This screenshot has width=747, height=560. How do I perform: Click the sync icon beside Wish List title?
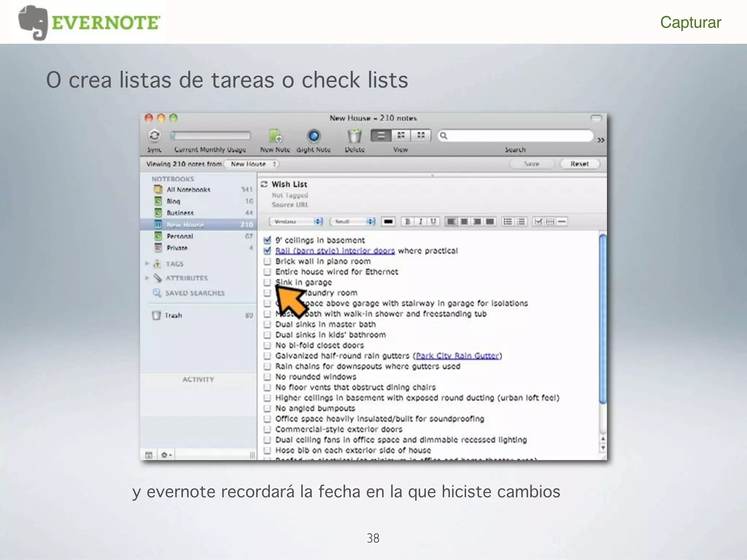tap(264, 184)
